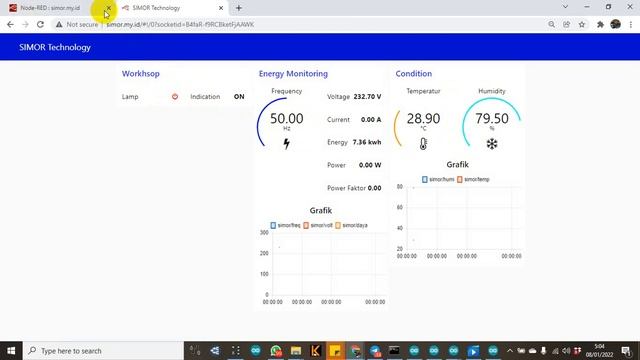
Task: Click the Energy Monitoring Grafik chart title
Action: (x=320, y=211)
